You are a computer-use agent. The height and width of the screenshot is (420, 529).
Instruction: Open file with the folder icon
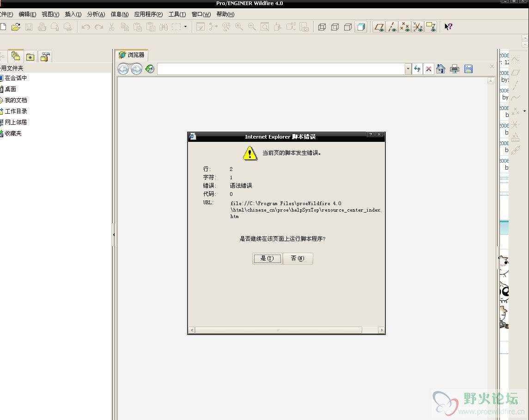point(16,27)
